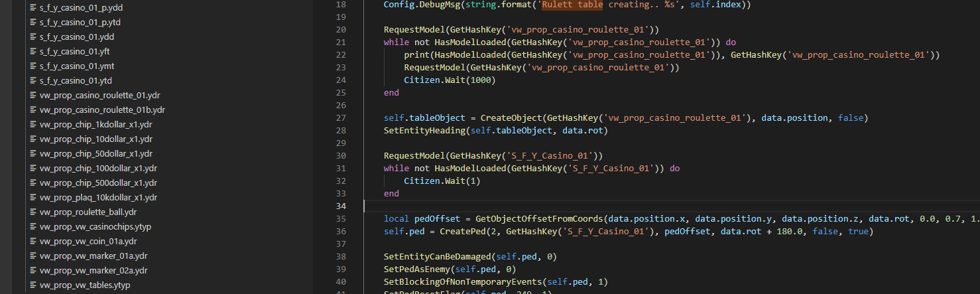Place cursor on empty line 34

coord(530,206)
